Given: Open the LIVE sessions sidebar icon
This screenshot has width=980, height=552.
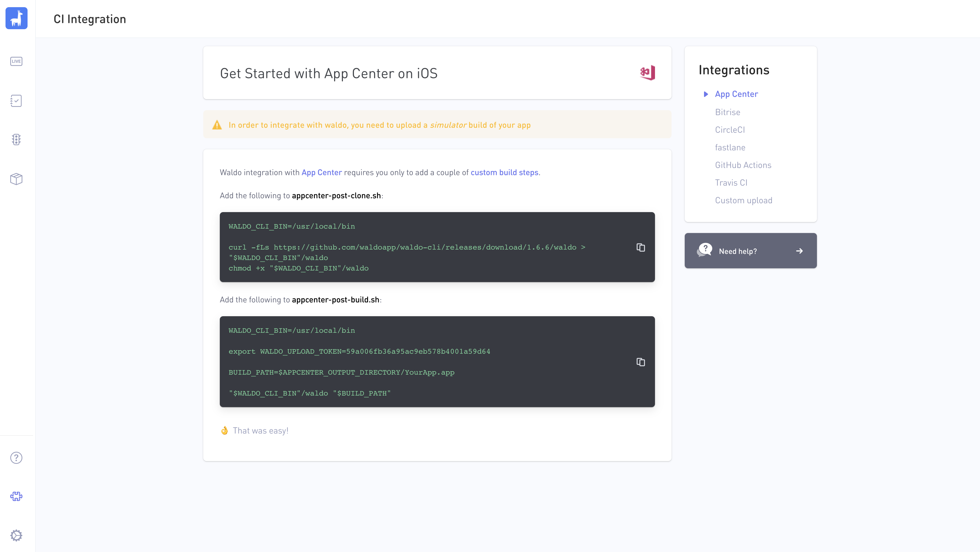Looking at the screenshot, I should point(16,61).
